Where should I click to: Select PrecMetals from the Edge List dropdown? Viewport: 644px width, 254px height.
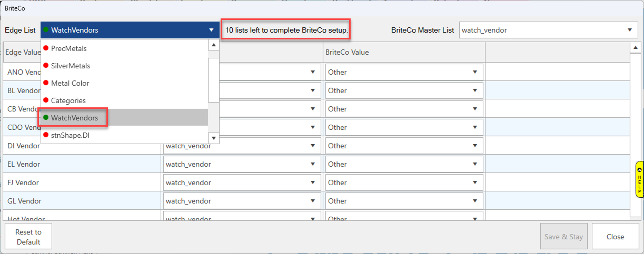pyautogui.click(x=69, y=49)
